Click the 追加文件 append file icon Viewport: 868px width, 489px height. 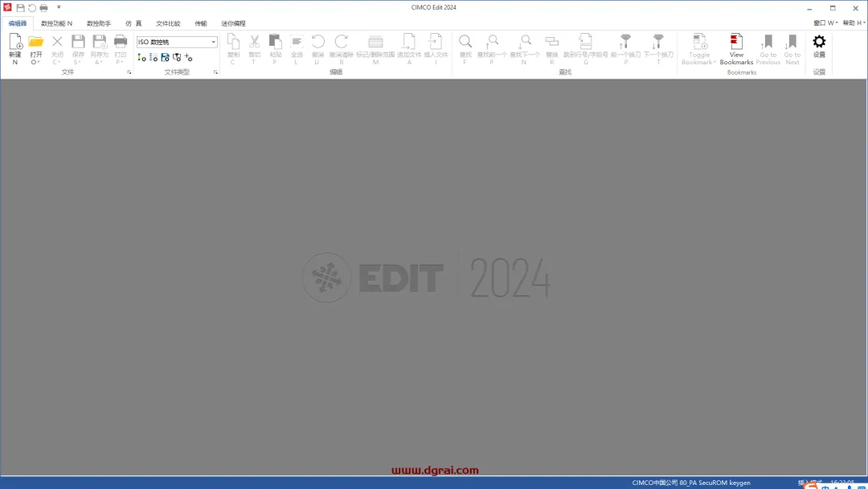pyautogui.click(x=409, y=42)
